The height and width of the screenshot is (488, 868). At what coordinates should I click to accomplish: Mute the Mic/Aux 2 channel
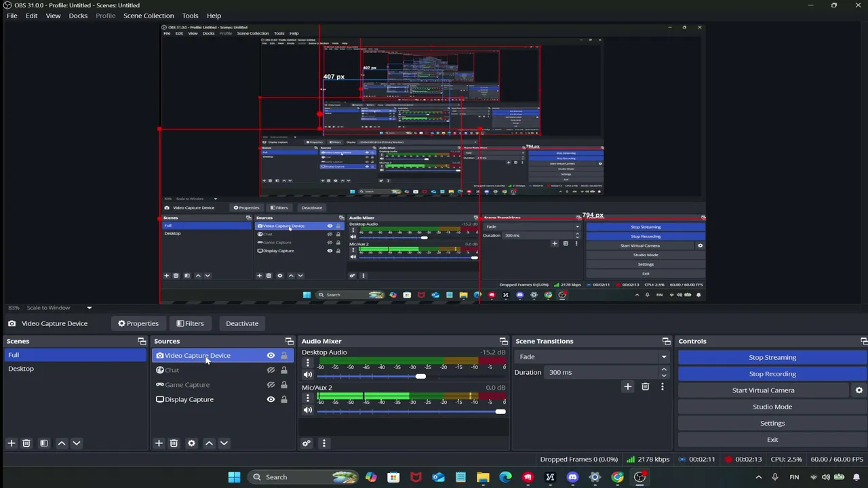pos(308,411)
